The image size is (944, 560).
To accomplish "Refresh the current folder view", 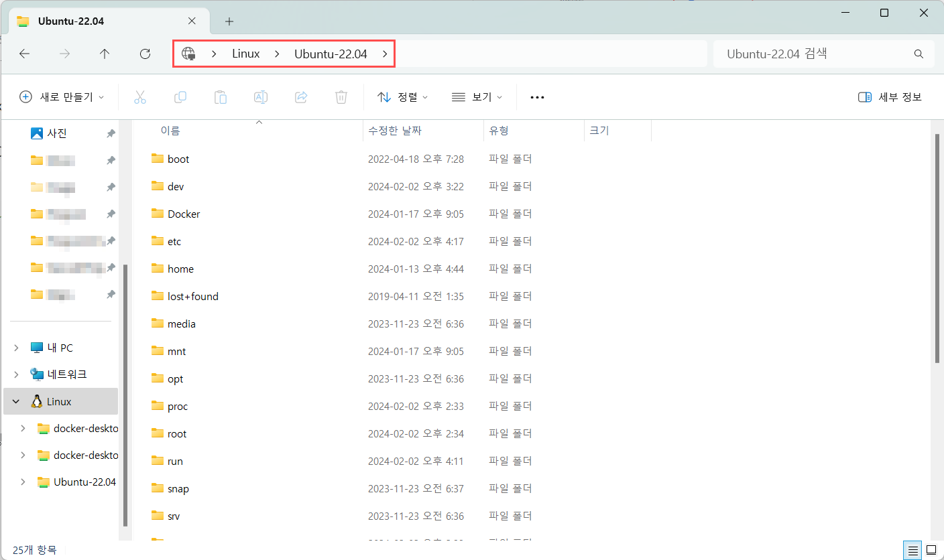I will click(145, 54).
